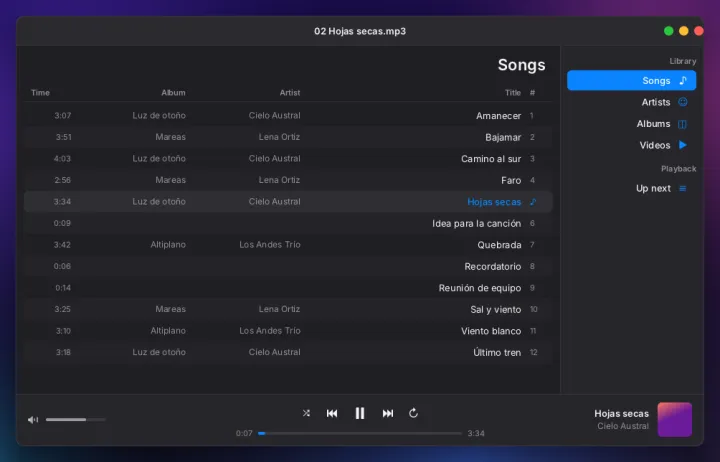Click the list icon beside Up next

(x=683, y=188)
